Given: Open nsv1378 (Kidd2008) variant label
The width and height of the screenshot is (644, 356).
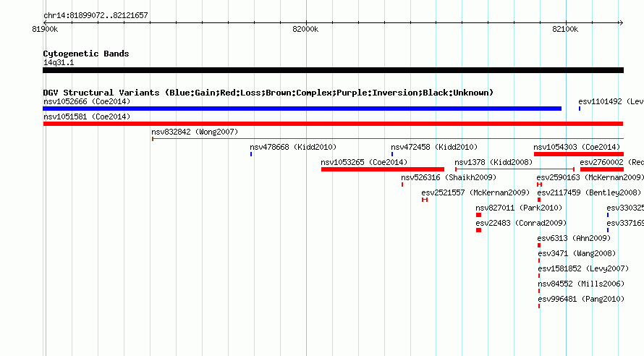Looking at the screenshot, I should click(493, 162).
